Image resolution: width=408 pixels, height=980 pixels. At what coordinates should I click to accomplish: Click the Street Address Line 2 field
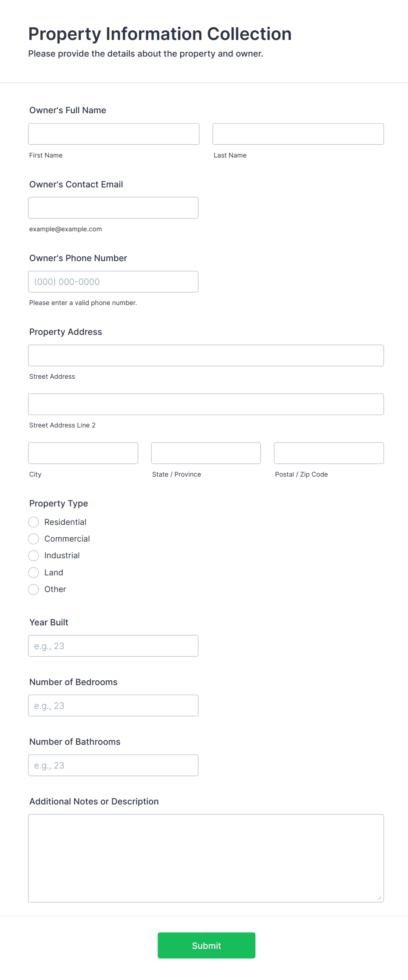tap(206, 404)
